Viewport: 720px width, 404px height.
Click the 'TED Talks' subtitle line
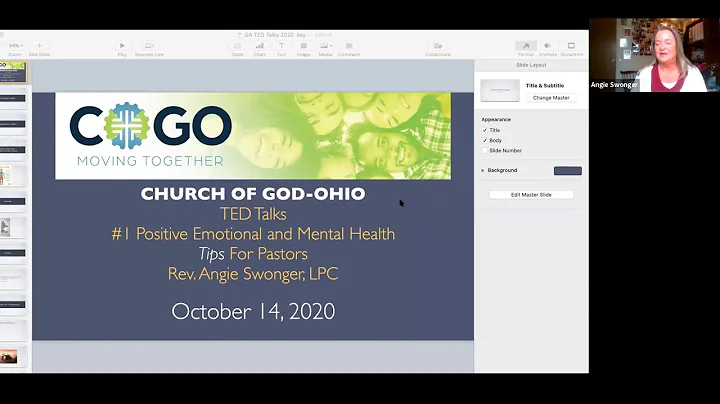tap(253, 214)
